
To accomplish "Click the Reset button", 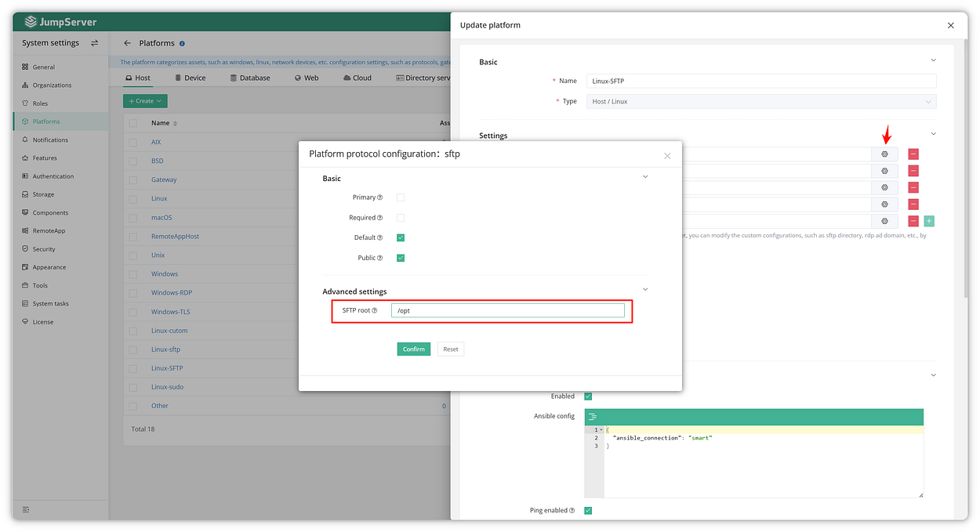I will 451,349.
